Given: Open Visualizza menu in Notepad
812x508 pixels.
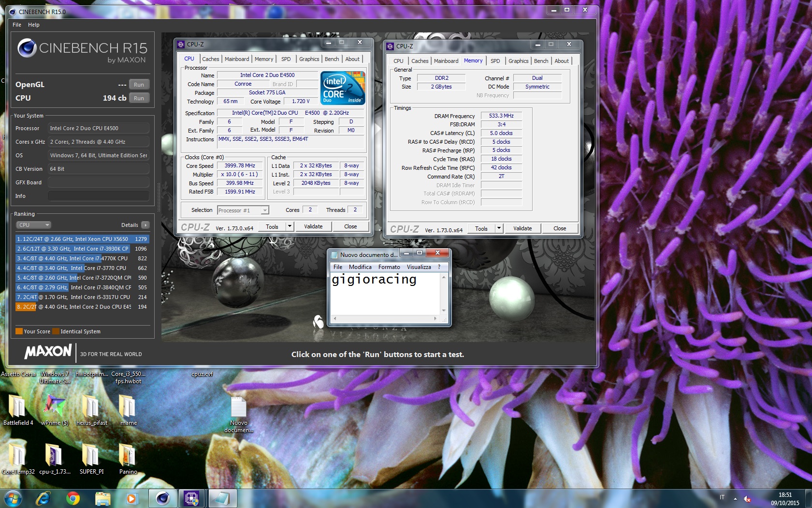Looking at the screenshot, I should (419, 267).
